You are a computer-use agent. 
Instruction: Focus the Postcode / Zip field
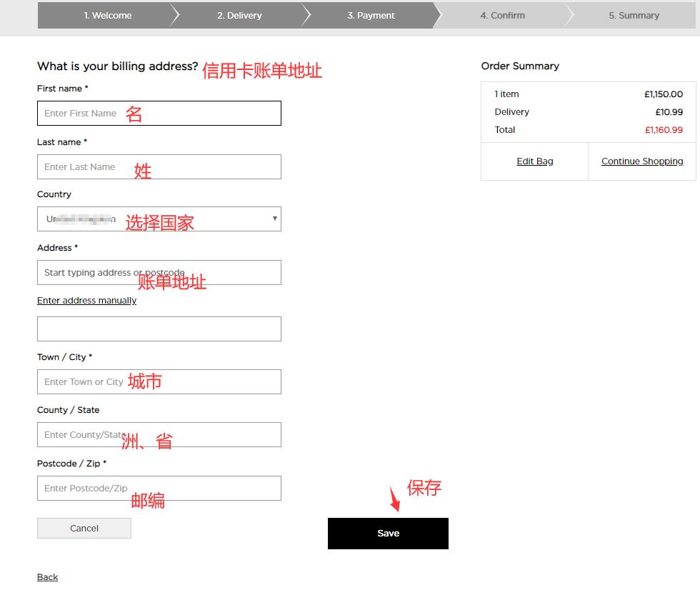pyautogui.click(x=159, y=489)
